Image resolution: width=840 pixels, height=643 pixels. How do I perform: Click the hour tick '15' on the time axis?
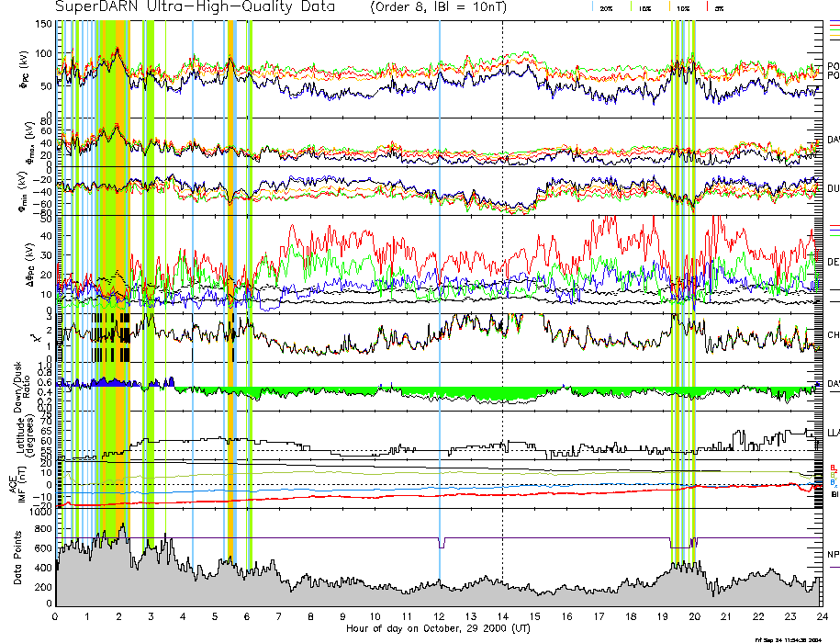(x=534, y=616)
